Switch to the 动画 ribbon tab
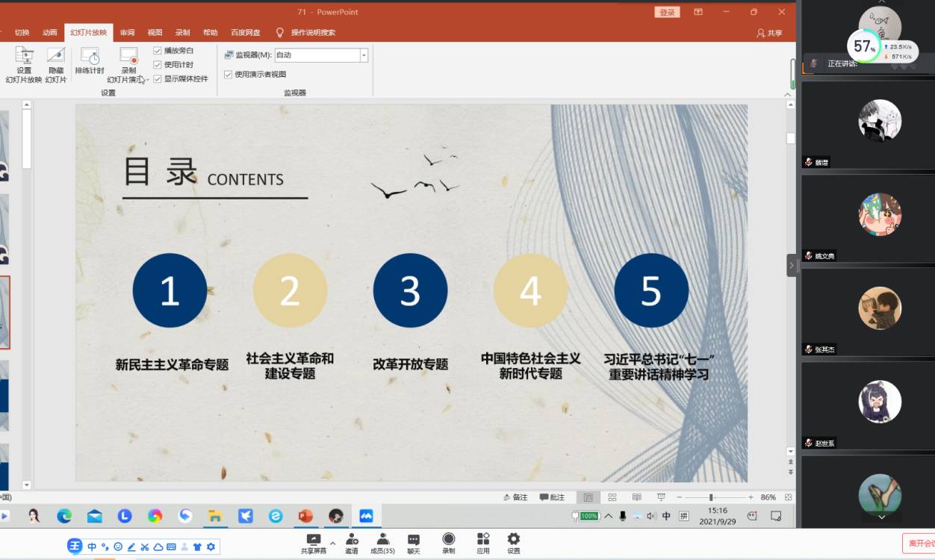This screenshot has width=935, height=560. point(50,33)
